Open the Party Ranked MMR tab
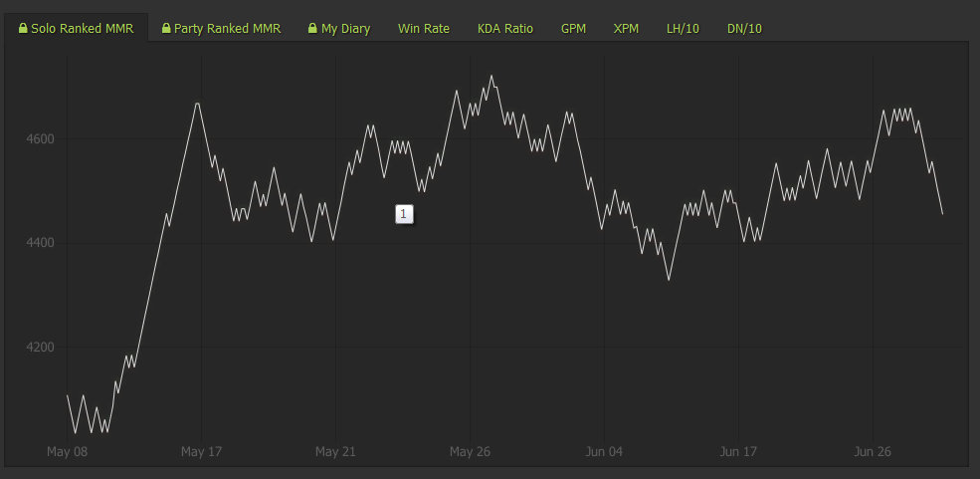 pos(221,28)
